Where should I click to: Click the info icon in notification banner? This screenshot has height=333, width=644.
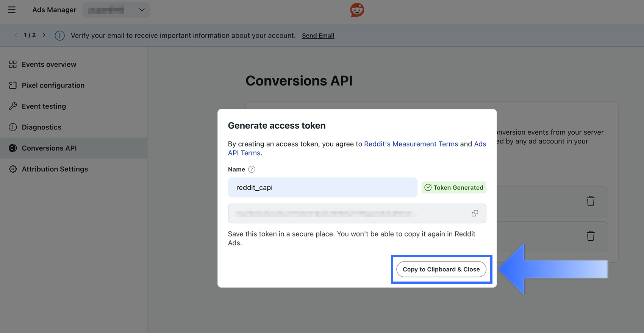59,36
